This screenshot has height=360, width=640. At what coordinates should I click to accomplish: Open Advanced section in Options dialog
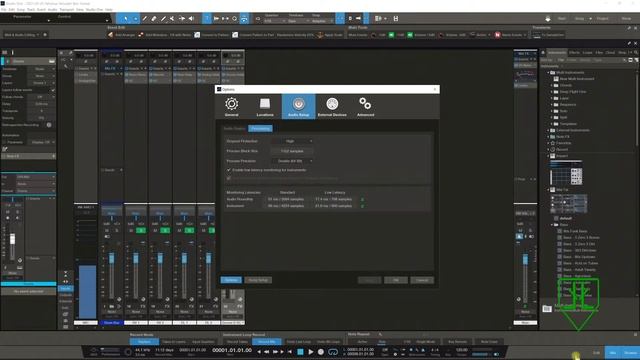[365, 107]
